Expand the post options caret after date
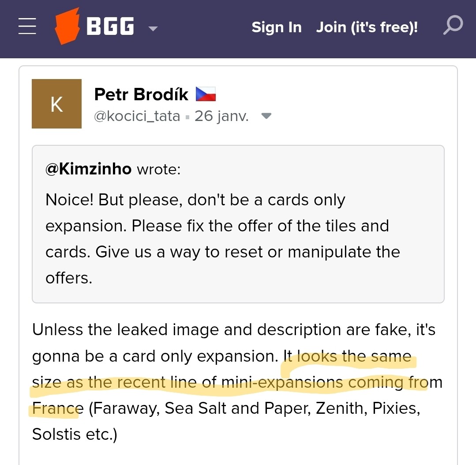Screen dimensions: 476x465 pos(266,116)
